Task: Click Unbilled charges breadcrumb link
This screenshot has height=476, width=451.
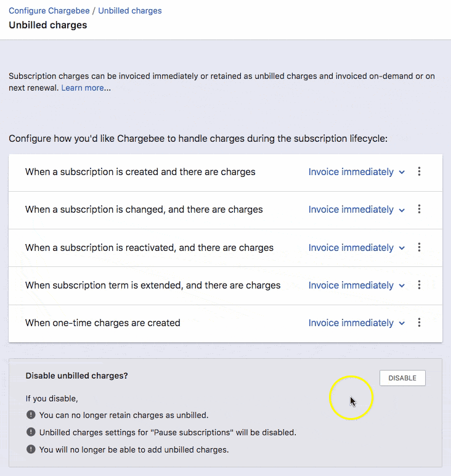Action: 130,11
